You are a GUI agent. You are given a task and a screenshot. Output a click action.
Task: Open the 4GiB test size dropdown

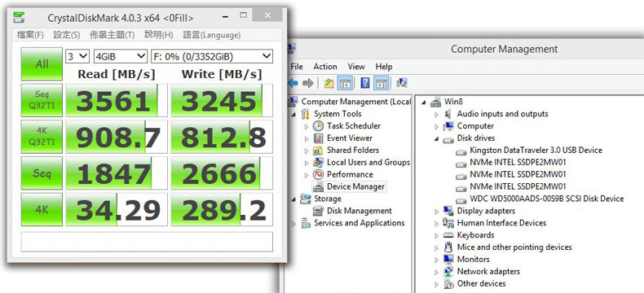121,56
